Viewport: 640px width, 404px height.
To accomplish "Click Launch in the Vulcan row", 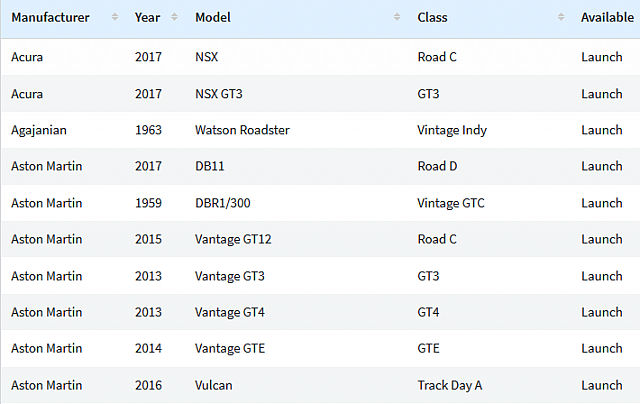I will coord(602,385).
